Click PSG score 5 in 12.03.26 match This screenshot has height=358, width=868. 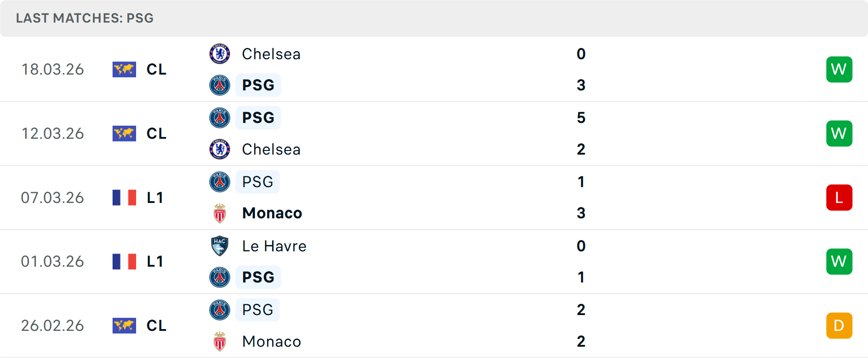point(581,118)
